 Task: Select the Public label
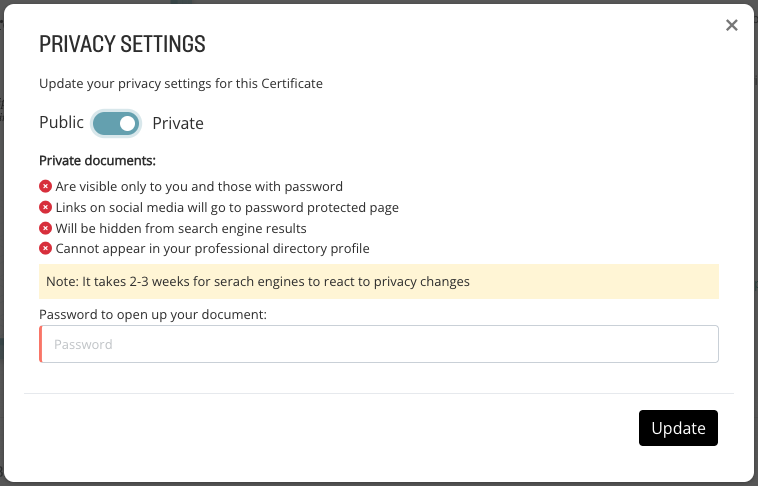[61, 122]
